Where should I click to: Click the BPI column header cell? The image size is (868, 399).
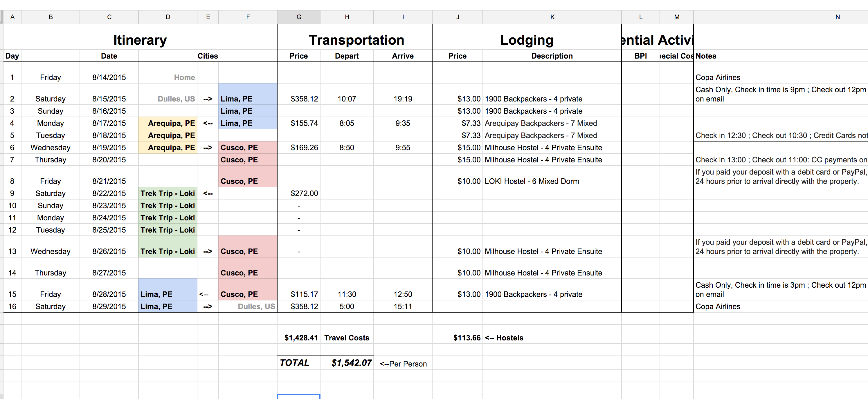click(640, 56)
